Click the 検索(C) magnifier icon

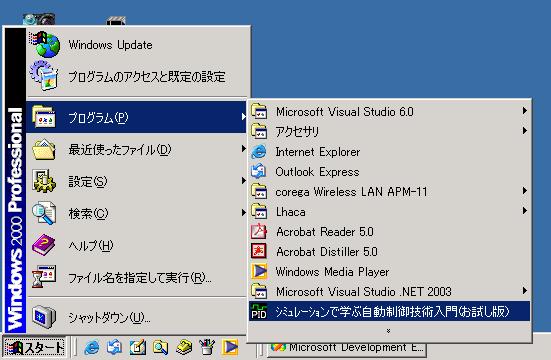coord(44,213)
